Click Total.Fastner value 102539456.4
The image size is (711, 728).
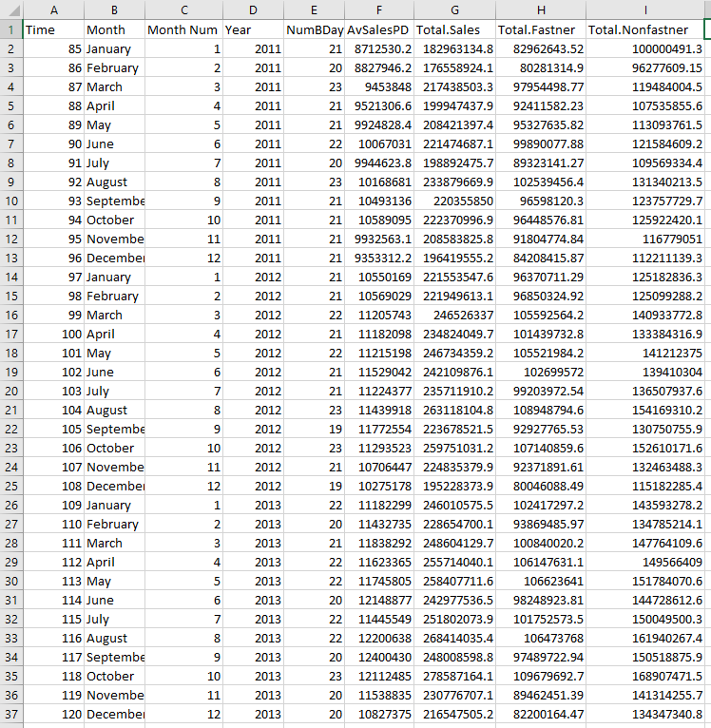(541, 182)
